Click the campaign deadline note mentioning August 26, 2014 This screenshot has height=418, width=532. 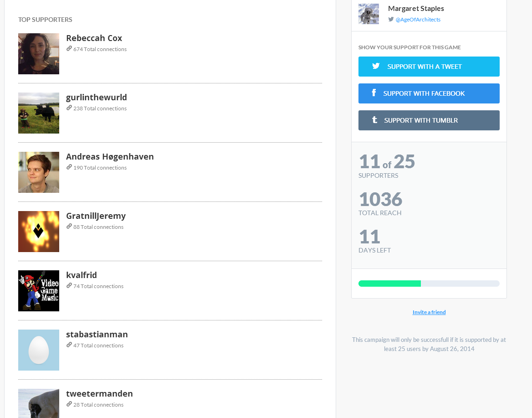click(x=429, y=344)
